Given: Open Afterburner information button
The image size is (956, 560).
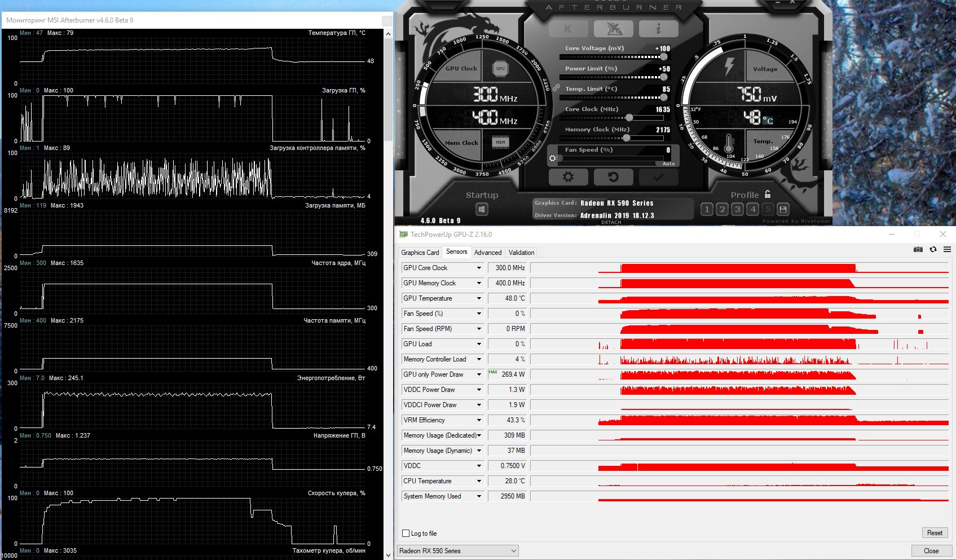Looking at the screenshot, I should pyautogui.click(x=658, y=29).
